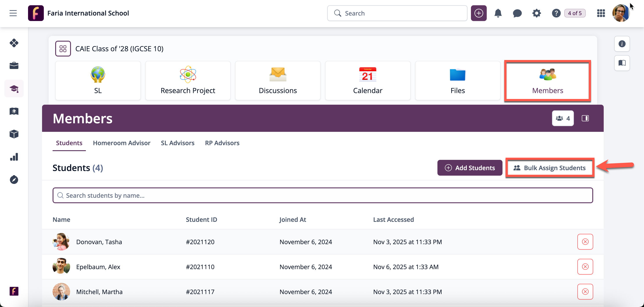Open the user profile avatar menu
This screenshot has height=307, width=644.
pos(621,13)
